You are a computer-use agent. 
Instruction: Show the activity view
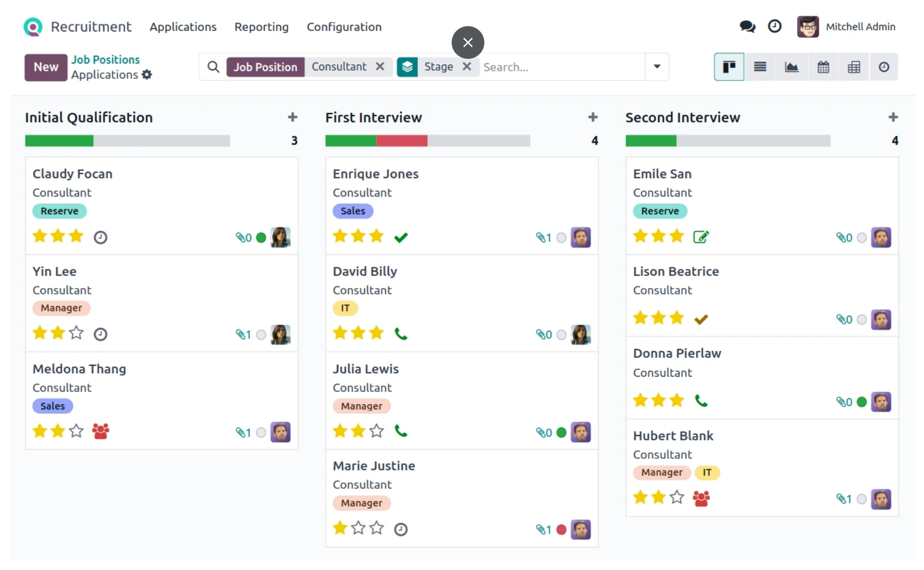884,67
